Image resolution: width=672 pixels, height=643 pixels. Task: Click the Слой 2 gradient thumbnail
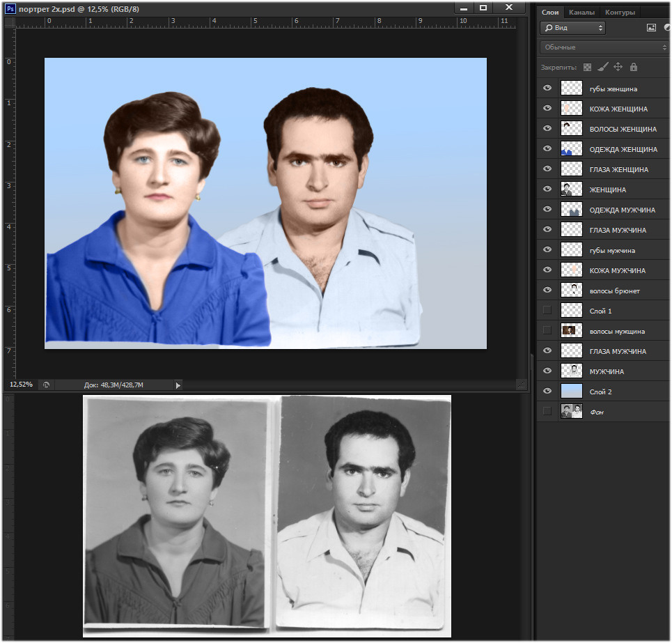click(571, 392)
